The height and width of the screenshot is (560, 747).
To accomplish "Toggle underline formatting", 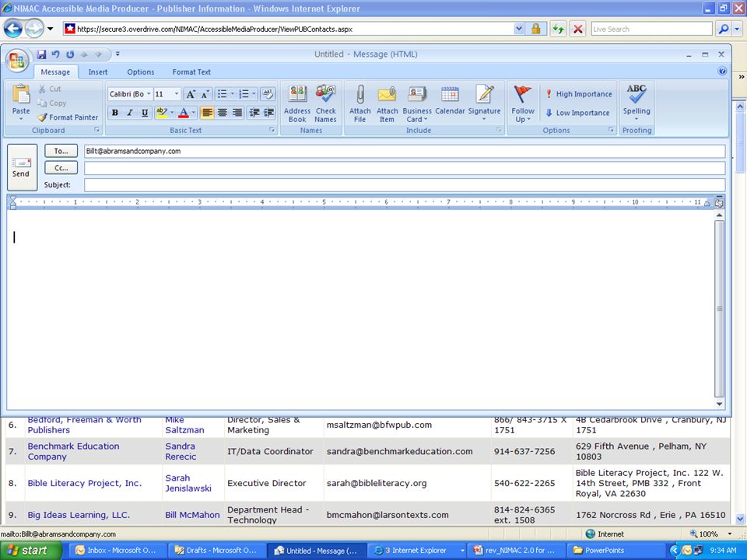I will [145, 112].
